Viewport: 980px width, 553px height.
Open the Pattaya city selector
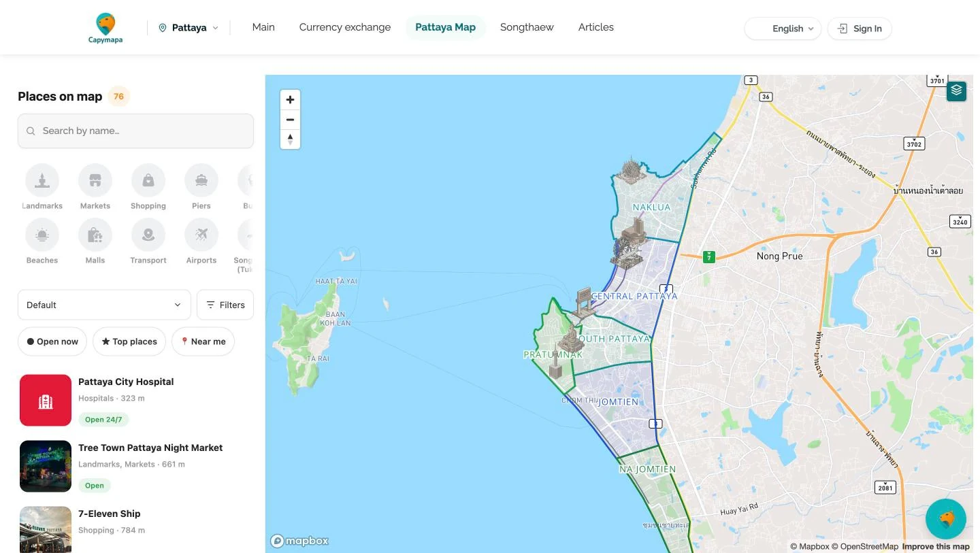[189, 28]
